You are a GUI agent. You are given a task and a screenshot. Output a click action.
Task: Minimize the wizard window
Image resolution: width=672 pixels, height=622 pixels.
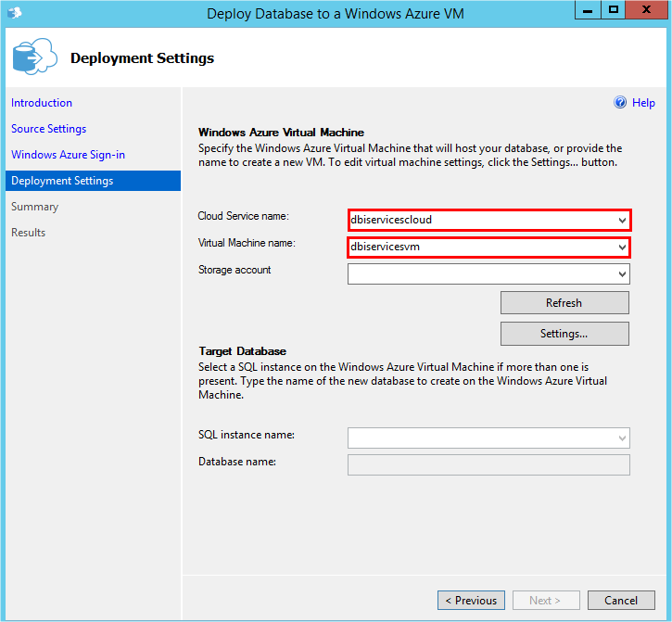pyautogui.click(x=588, y=10)
